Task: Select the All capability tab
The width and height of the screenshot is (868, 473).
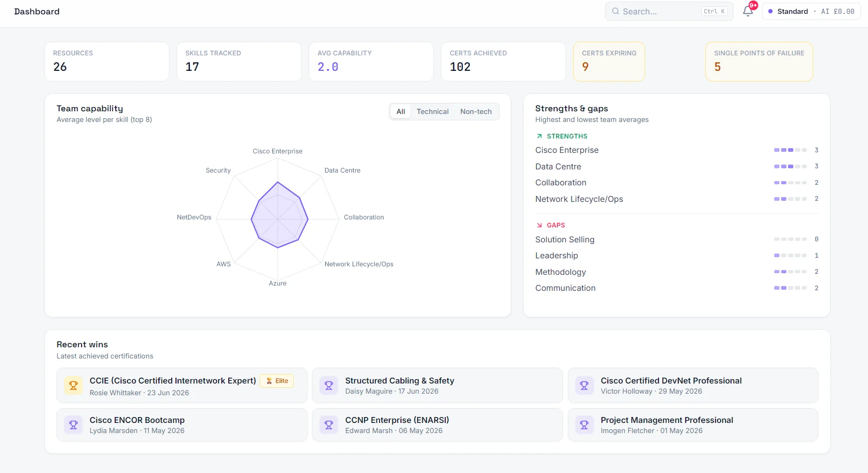Action: [x=400, y=111]
